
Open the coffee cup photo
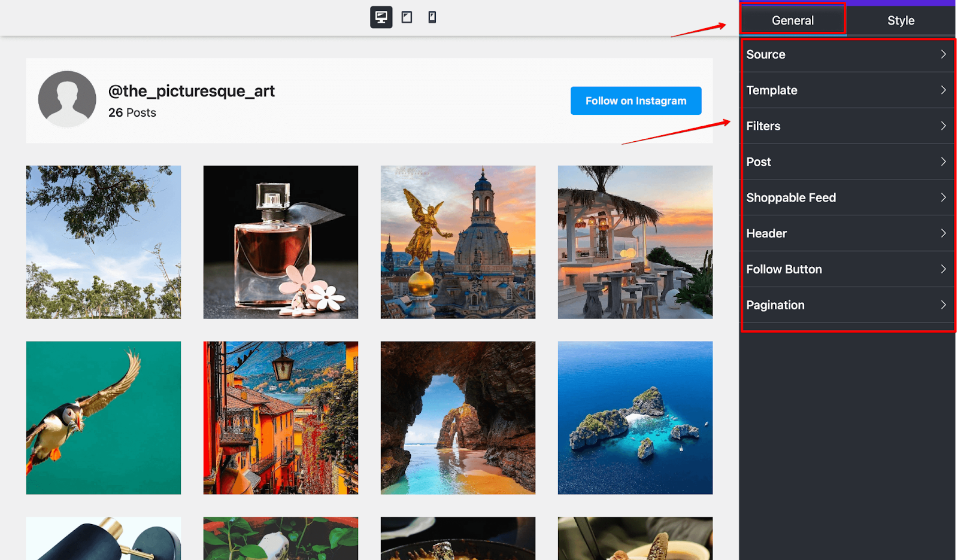pos(635,538)
